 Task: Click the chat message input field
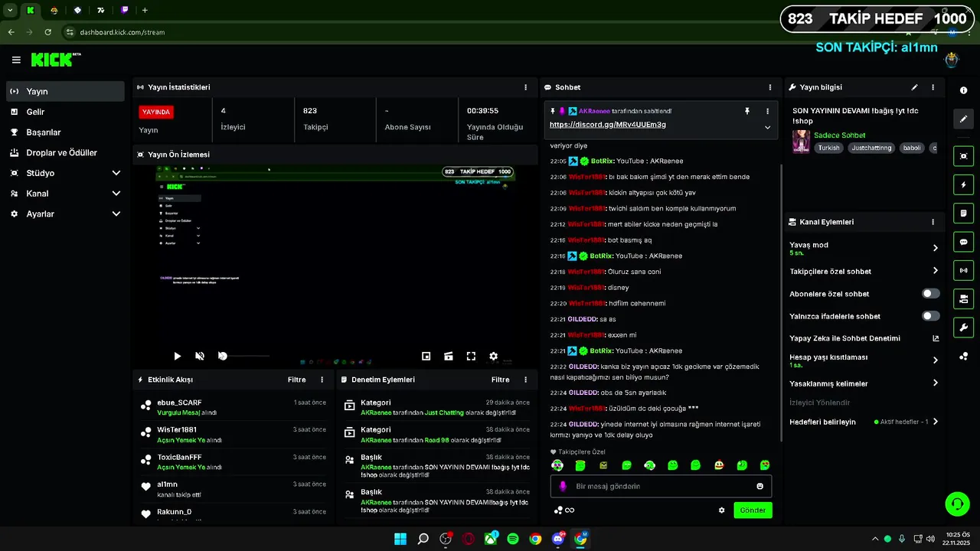[x=661, y=486]
